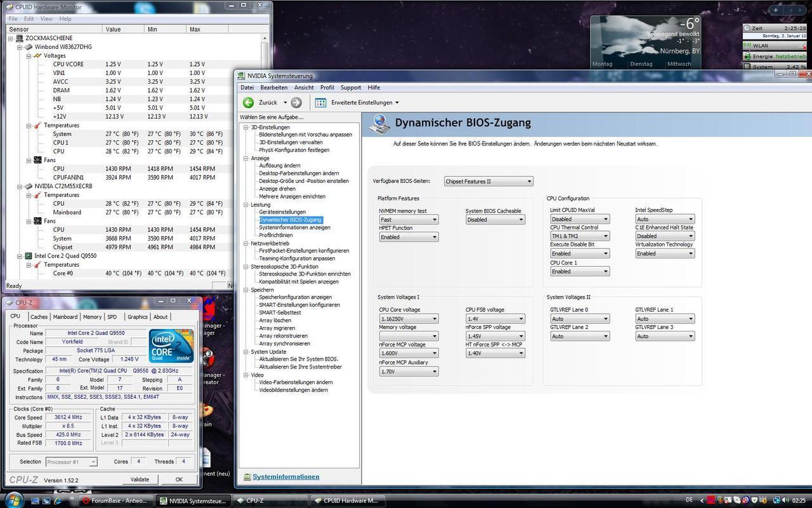The image size is (812, 508).
Task: Click the OK button in CPU-Z
Action: pyautogui.click(x=179, y=479)
